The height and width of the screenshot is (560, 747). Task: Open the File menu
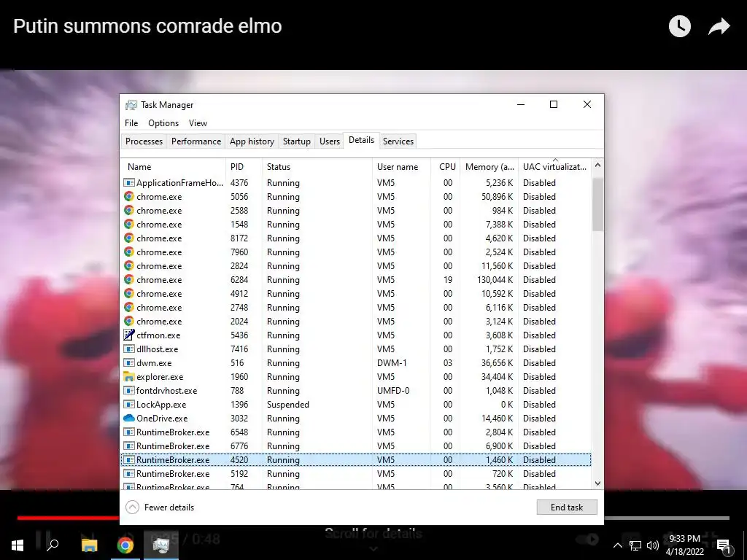[131, 122]
